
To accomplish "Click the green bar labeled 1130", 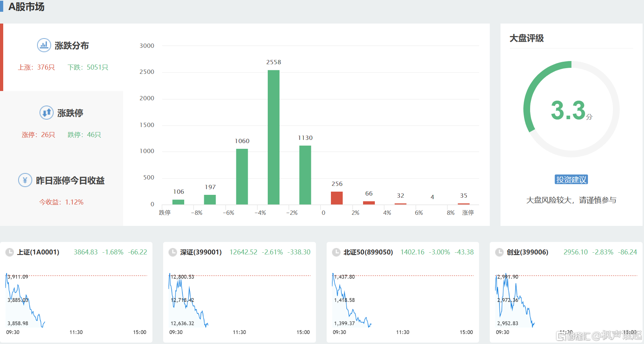I will (305, 175).
